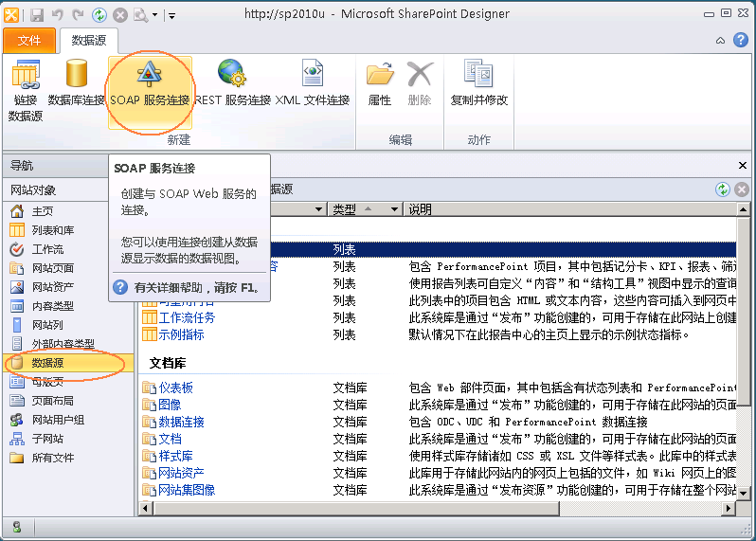Click the refresh icon in data source header
The width and height of the screenshot is (756, 541).
pyautogui.click(x=722, y=189)
